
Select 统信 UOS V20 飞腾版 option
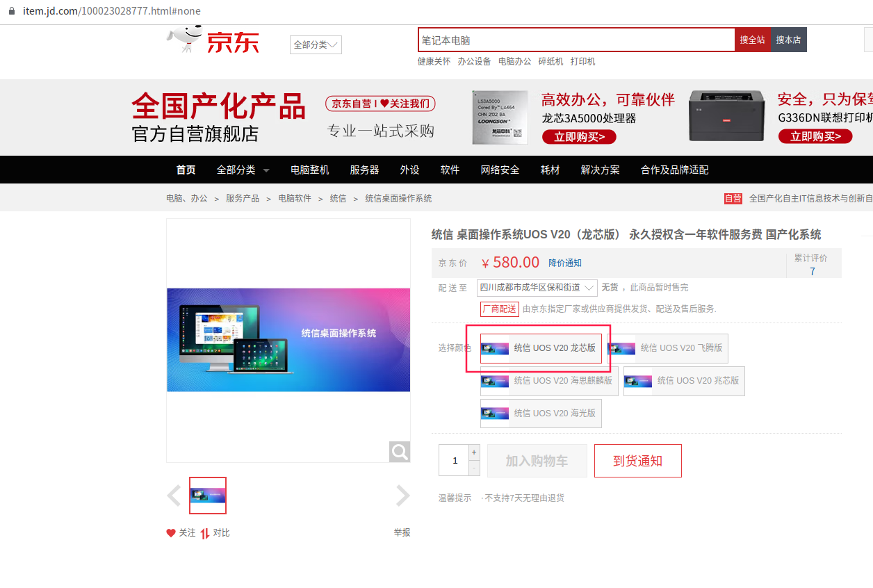(x=667, y=348)
